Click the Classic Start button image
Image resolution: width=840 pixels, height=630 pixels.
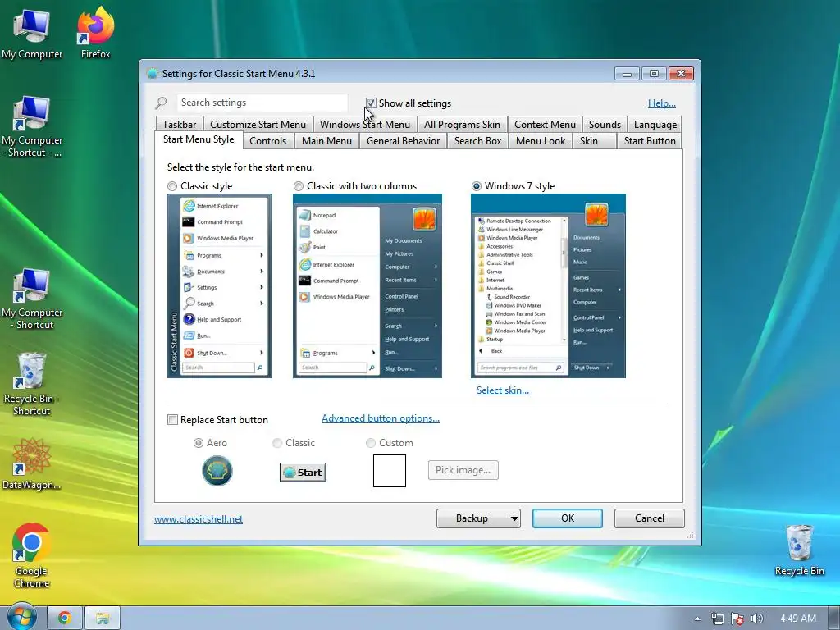coord(303,472)
